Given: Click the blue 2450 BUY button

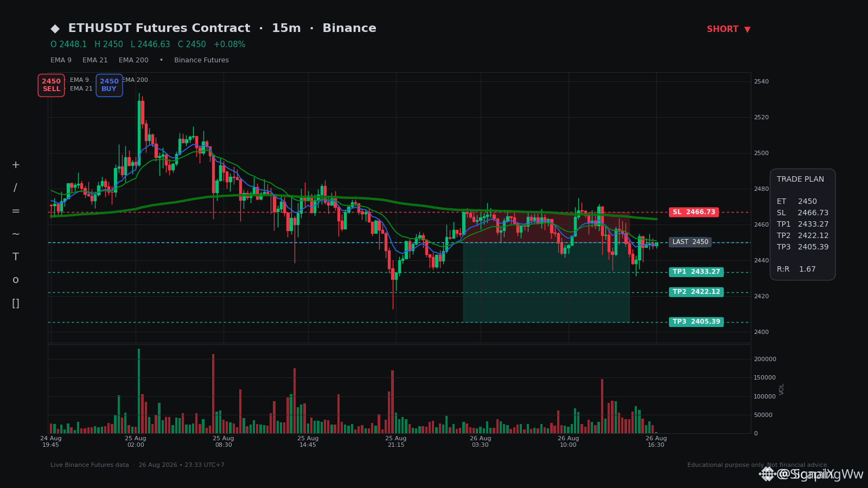Looking at the screenshot, I should click(109, 85).
